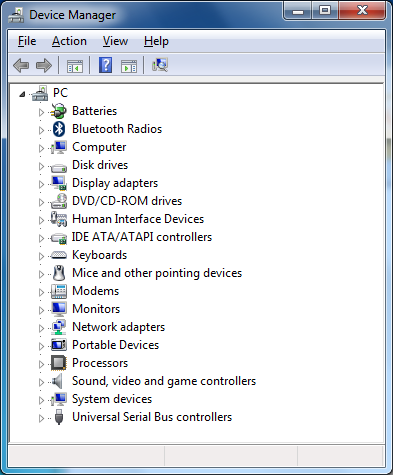Screen dimensions: 393x475
Task: Expand the Disk drives node
Action: [x=41, y=166]
